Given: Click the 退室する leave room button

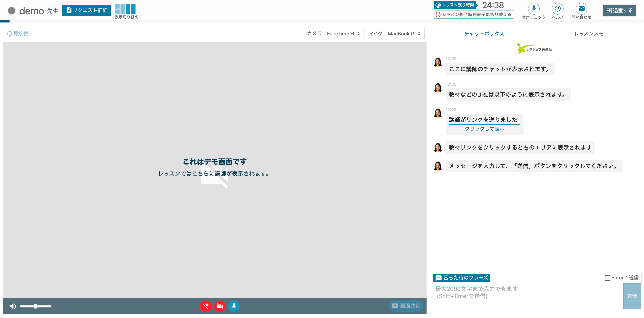Looking at the screenshot, I should pyautogui.click(x=619, y=11).
